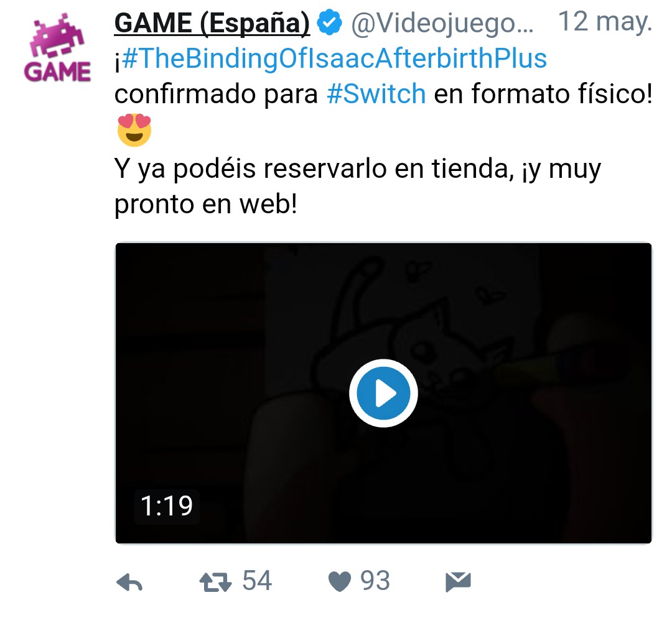
Task: Play the video with the blue play button
Action: point(383,393)
